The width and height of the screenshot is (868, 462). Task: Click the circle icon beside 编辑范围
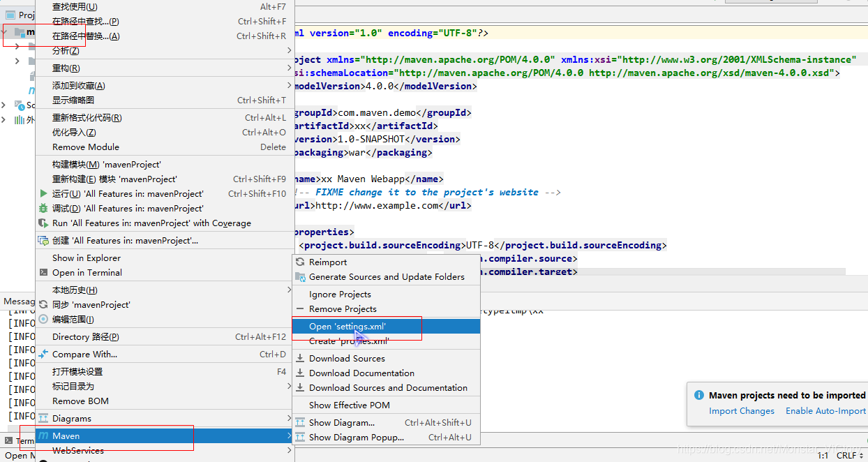(43, 319)
